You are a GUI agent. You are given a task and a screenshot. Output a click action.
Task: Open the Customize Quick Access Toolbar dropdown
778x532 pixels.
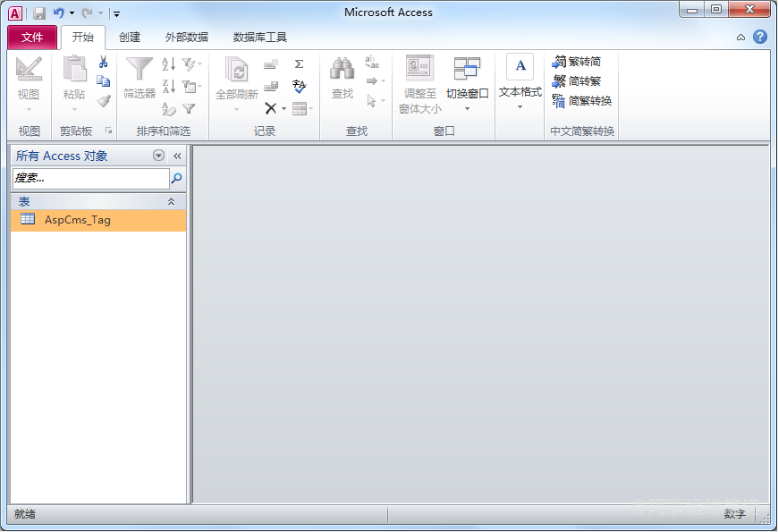point(117,14)
